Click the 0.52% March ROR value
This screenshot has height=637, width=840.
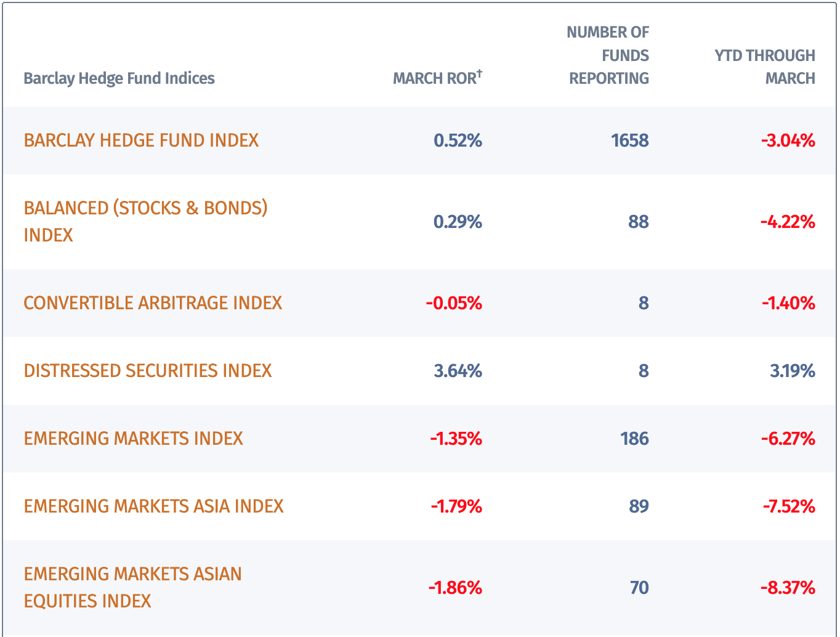click(x=458, y=140)
